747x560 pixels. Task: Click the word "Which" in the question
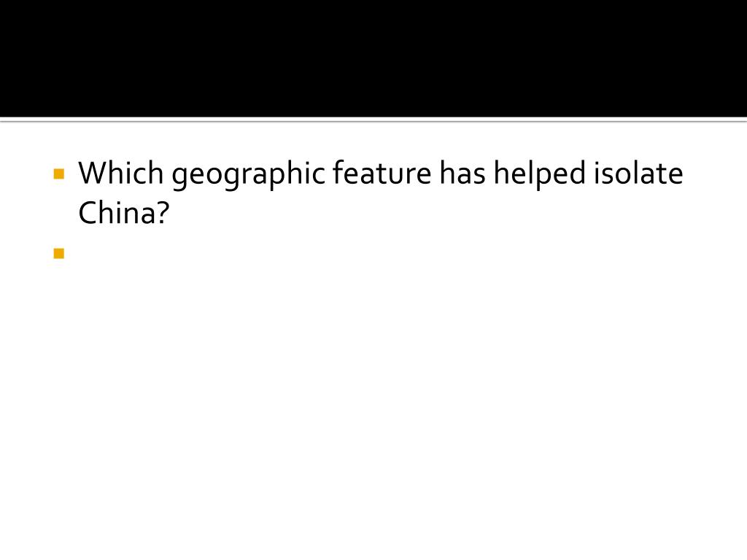121,172
